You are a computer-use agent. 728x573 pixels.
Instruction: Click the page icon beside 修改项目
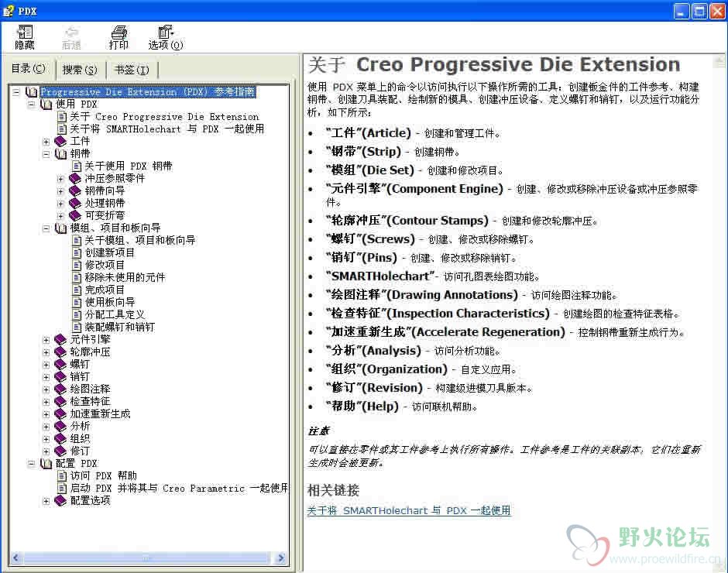pos(77,265)
